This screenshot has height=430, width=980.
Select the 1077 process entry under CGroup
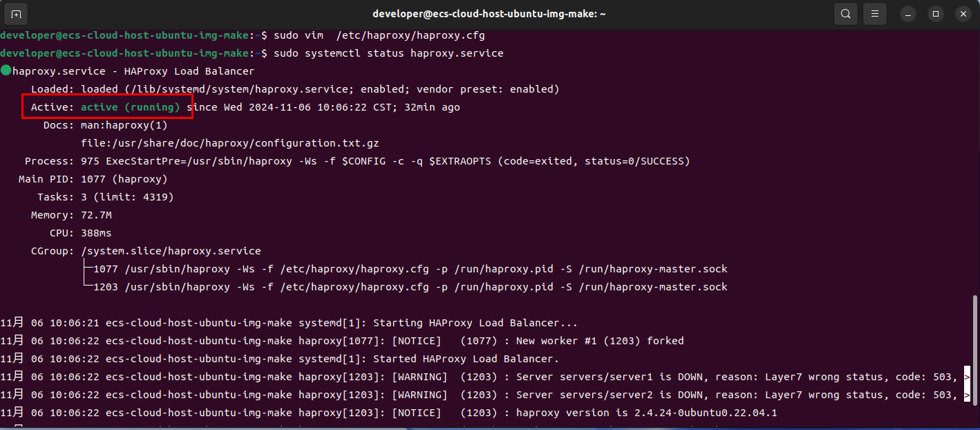tap(410, 269)
